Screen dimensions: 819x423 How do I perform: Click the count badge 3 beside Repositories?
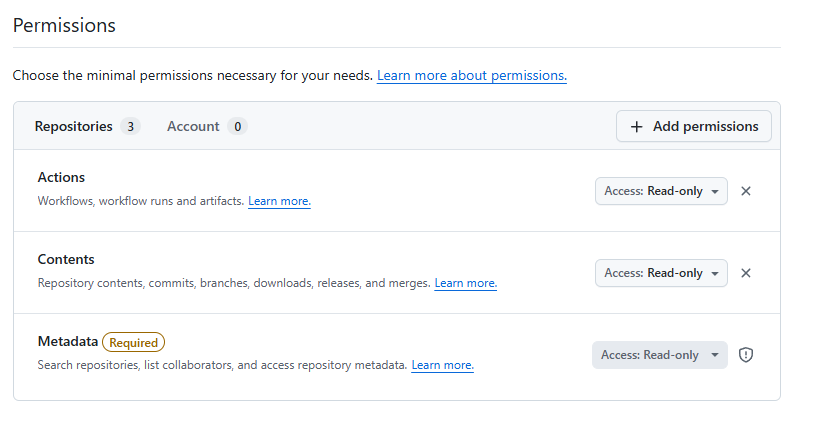[x=131, y=126]
